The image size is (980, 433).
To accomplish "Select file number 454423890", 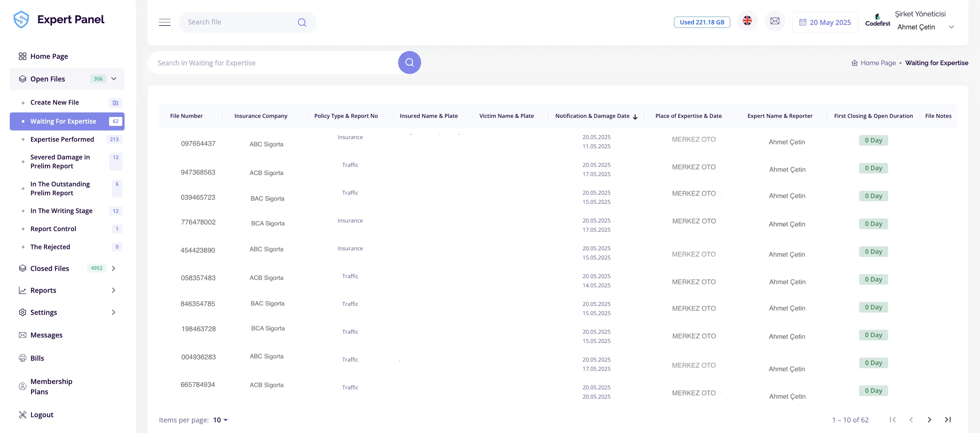I will pos(198,250).
